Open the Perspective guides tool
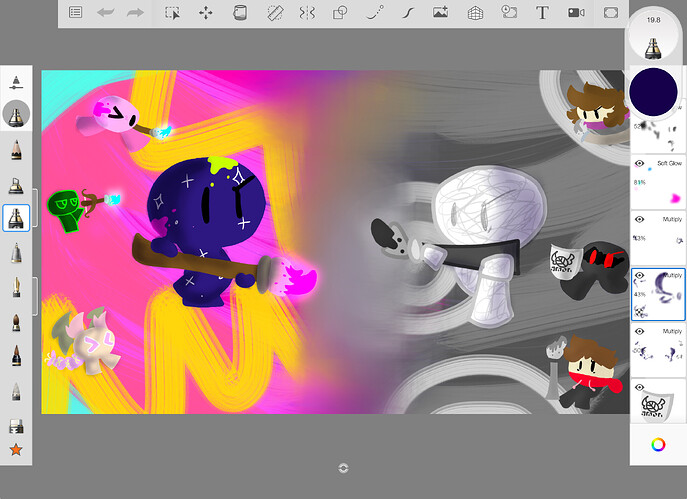This screenshot has width=687, height=499. click(475, 13)
